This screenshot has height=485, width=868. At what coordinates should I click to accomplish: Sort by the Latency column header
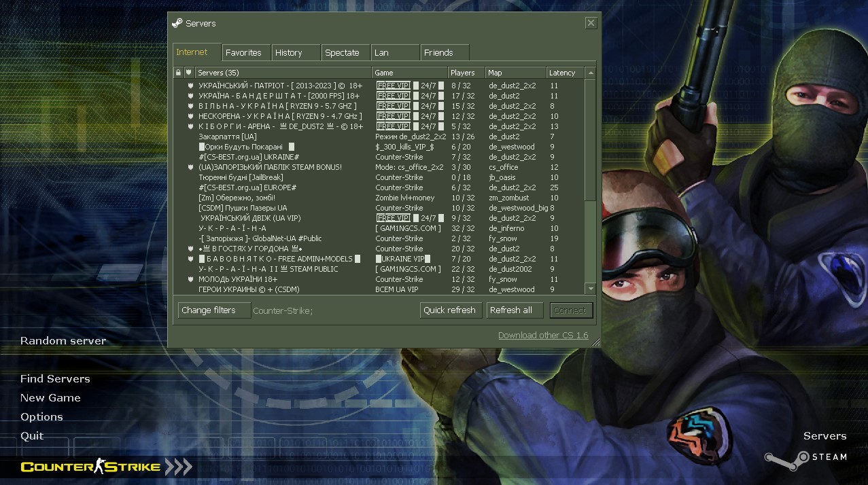click(565, 73)
